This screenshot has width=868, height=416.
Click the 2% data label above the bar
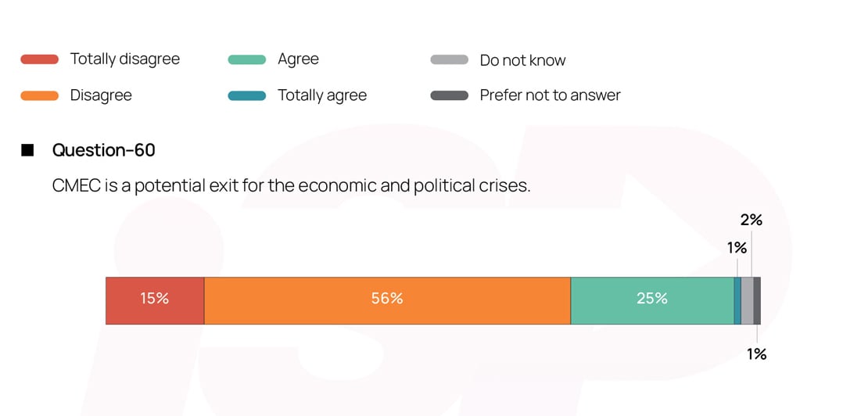tap(751, 221)
